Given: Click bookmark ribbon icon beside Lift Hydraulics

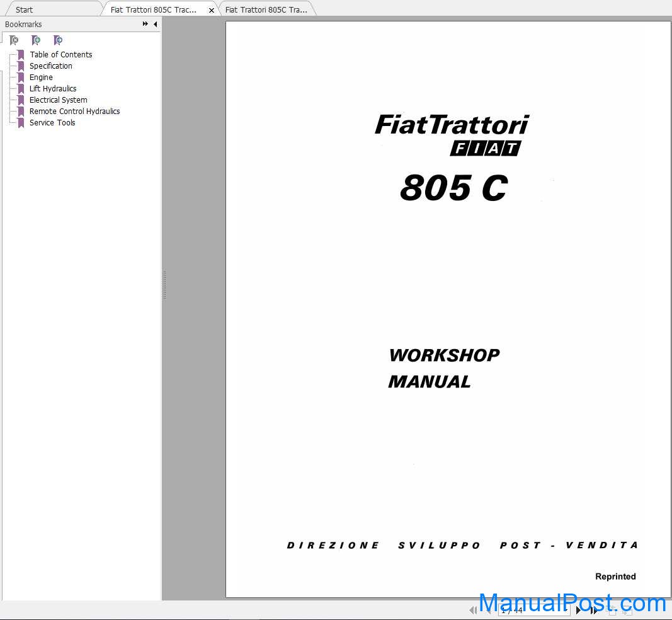Looking at the screenshot, I should 21,89.
